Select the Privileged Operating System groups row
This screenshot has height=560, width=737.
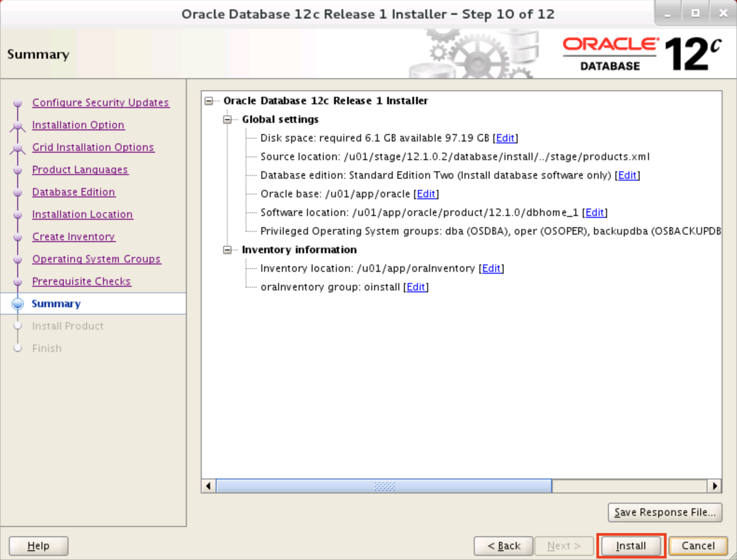[491, 231]
